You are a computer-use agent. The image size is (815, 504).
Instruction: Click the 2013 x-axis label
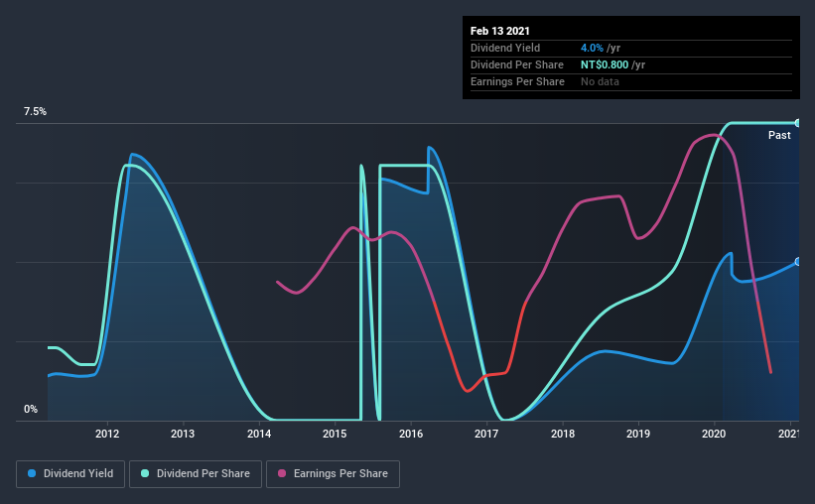[183, 434]
